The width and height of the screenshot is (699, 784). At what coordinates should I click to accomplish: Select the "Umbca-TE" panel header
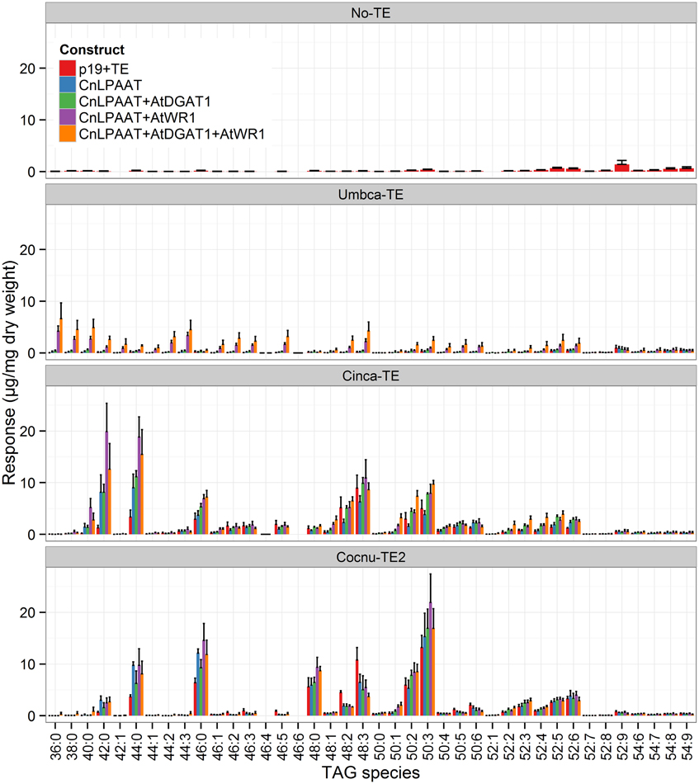pos(371,195)
